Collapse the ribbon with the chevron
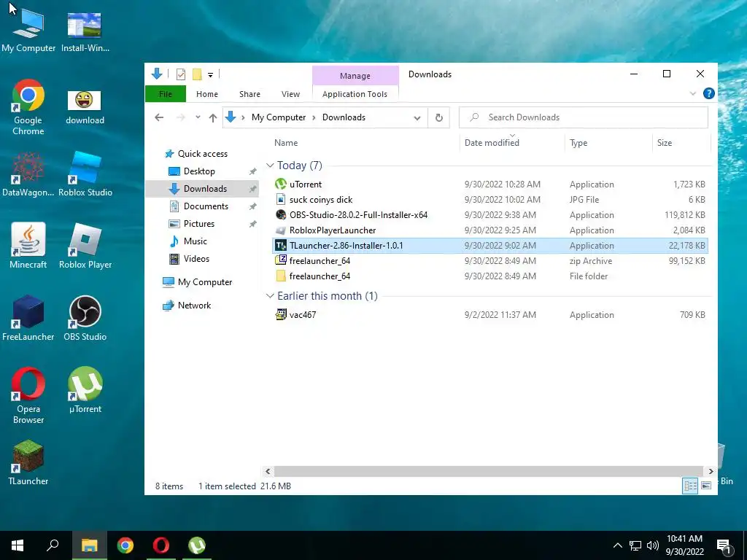The image size is (747, 560). (693, 93)
